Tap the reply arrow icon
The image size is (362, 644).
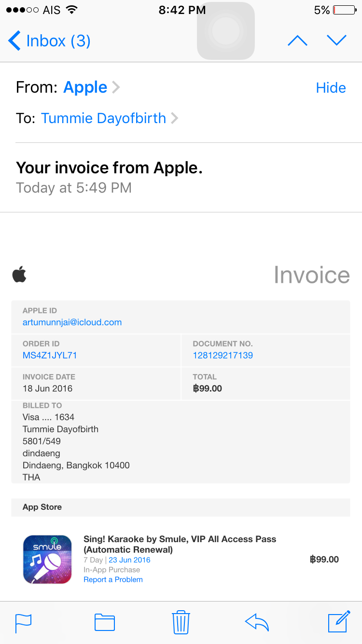click(x=257, y=622)
